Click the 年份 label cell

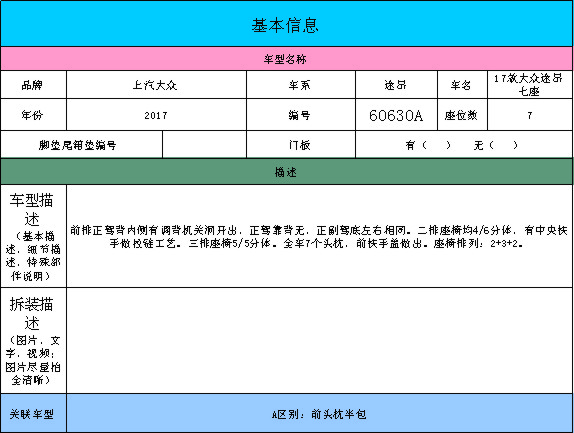click(33, 115)
